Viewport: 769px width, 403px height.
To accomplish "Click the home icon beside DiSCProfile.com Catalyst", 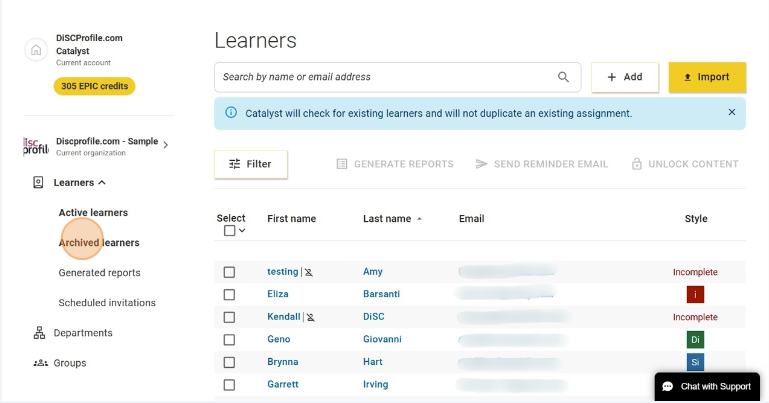I will pyautogui.click(x=36, y=50).
